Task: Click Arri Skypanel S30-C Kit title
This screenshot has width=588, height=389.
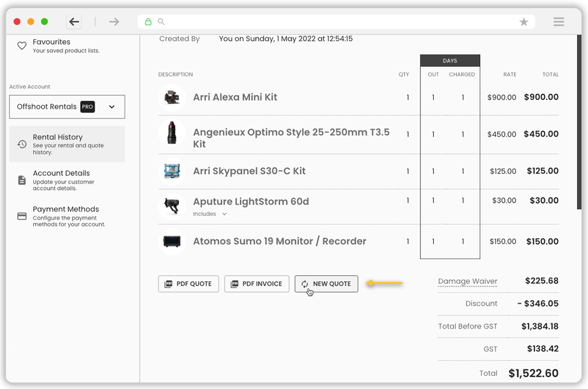Action: 249,171
